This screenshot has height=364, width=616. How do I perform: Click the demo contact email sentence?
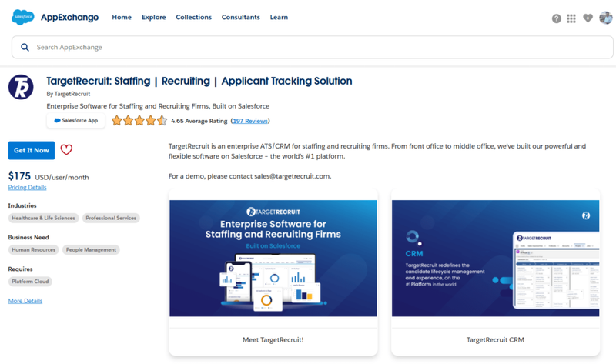(249, 176)
